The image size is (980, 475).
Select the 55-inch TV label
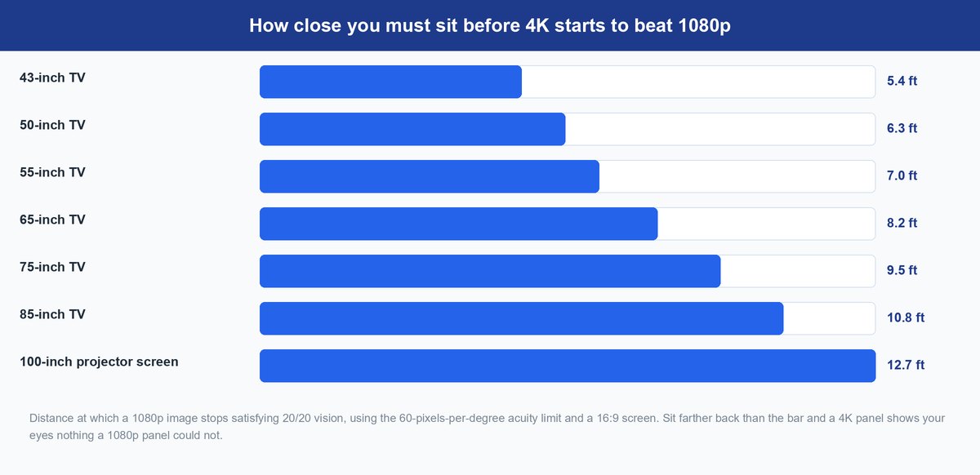click(x=52, y=172)
